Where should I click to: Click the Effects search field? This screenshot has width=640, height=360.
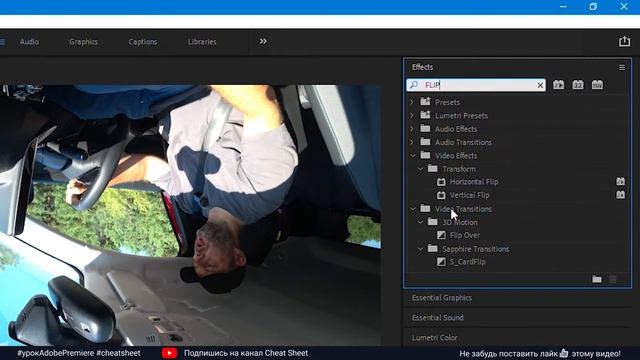click(x=476, y=85)
